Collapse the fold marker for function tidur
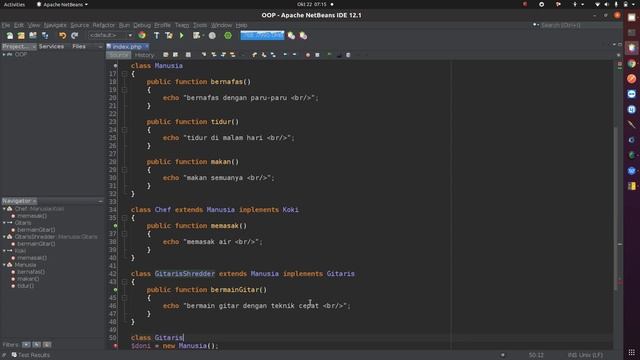The width and height of the screenshot is (640, 360). [x=124, y=130]
